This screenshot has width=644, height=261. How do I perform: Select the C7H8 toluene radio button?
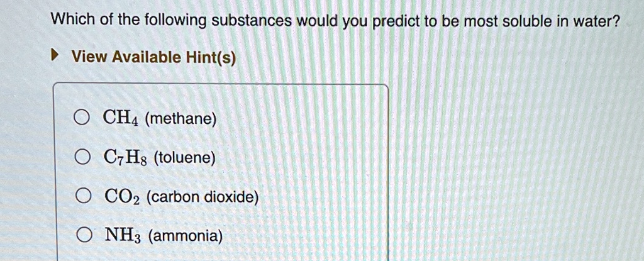[x=82, y=157]
